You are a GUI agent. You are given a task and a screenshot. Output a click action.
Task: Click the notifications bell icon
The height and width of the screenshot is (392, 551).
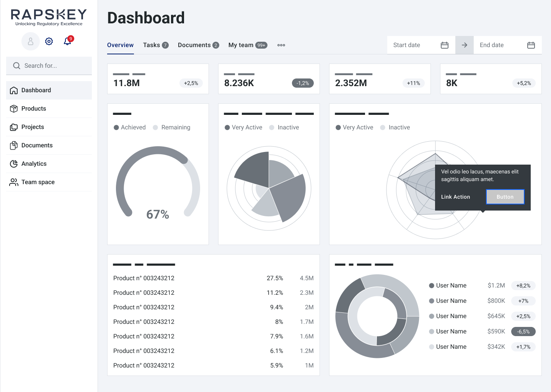(67, 41)
